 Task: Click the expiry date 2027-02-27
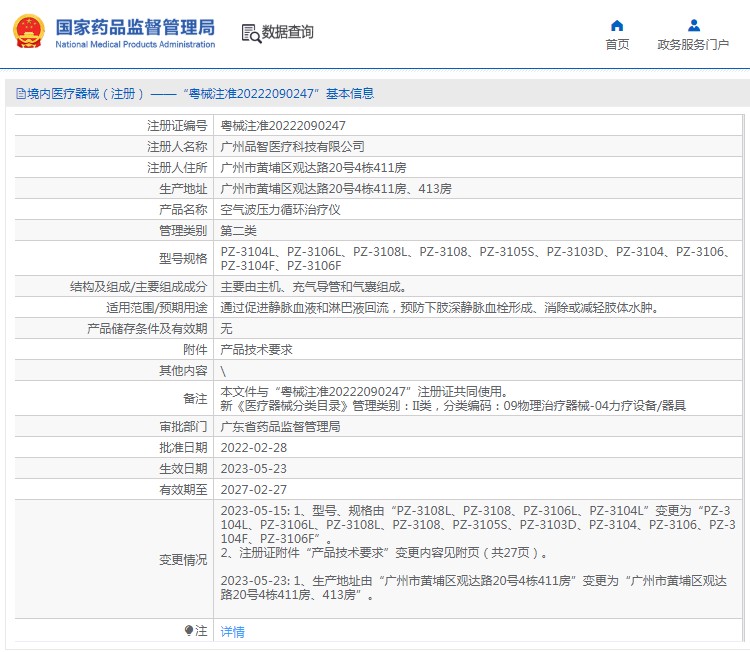tap(253, 489)
